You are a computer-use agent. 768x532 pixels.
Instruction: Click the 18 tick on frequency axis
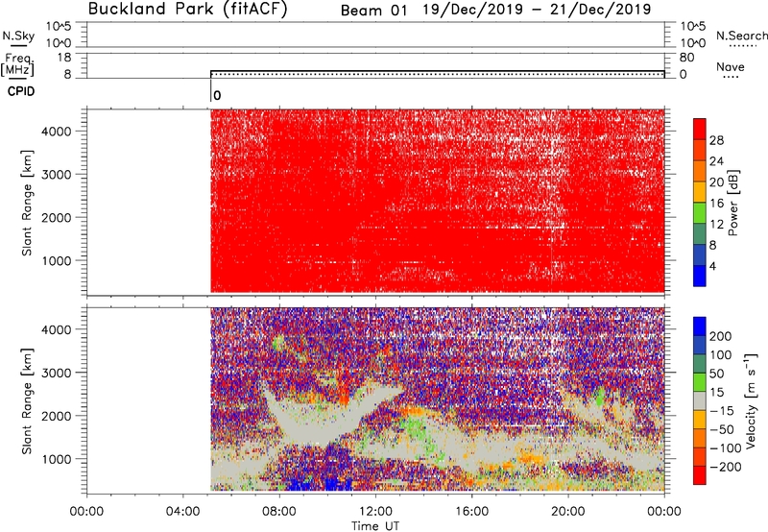64,58
